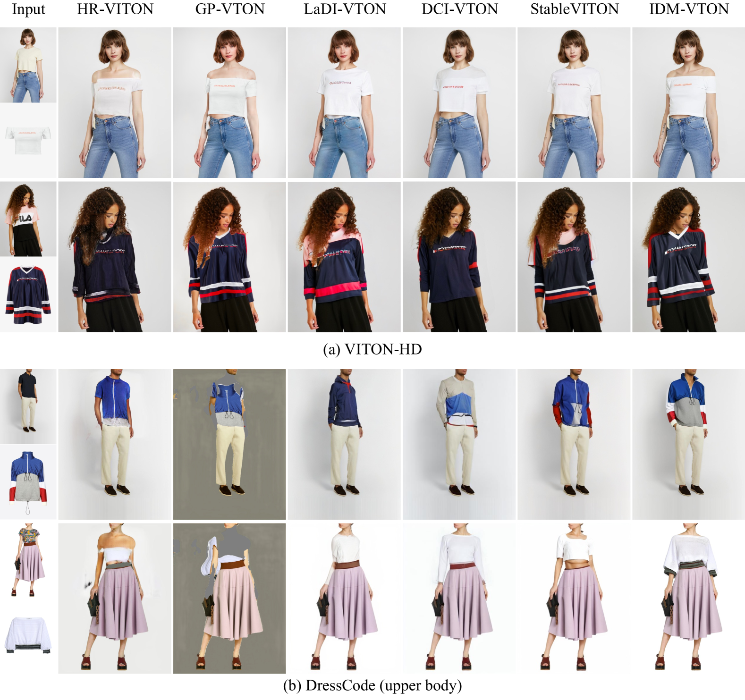Click the (b) DressCode (upper body) caption
The image size is (745, 700).
372,685
